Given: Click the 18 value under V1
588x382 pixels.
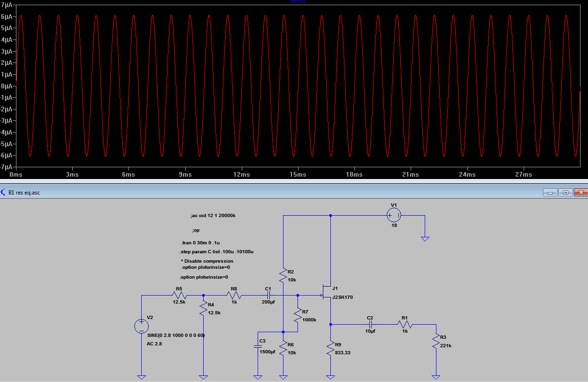Looking at the screenshot, I should click(x=394, y=226).
